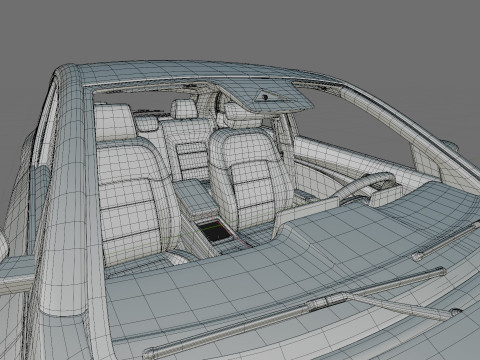Select the far front seat backrest
480x360 pixels.
tap(251, 177)
